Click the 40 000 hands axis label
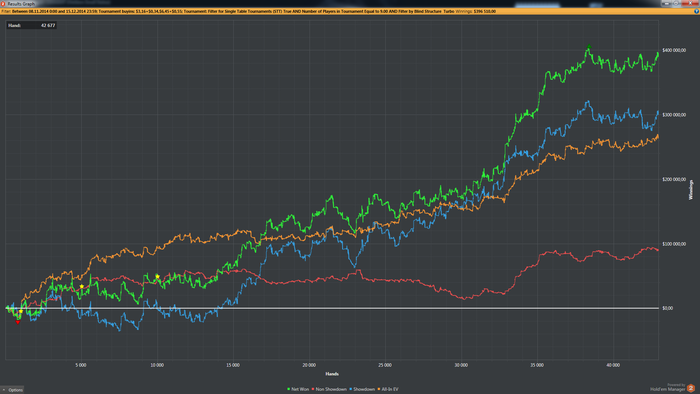 point(613,365)
